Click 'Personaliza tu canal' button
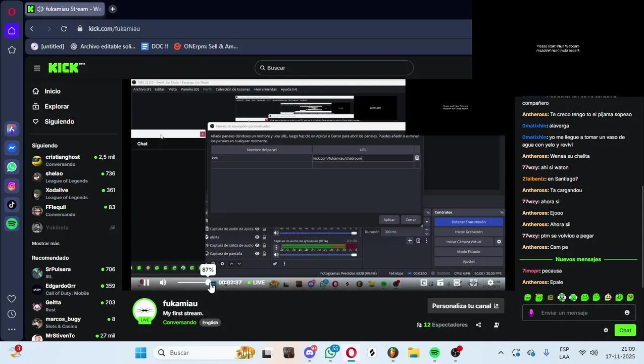 point(465,306)
